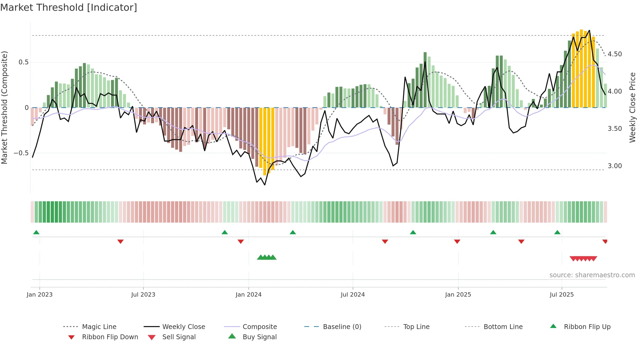644x362 pixels.
Task: Click the 3.50 right axis price label
Action: [615, 129]
